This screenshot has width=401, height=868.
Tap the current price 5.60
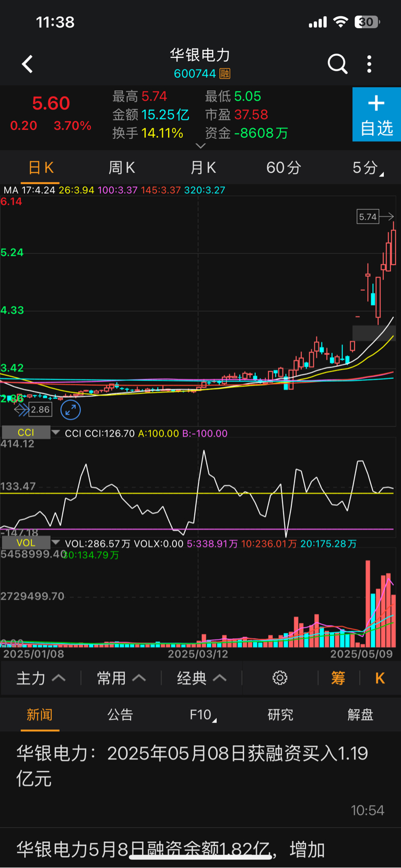pos(51,103)
